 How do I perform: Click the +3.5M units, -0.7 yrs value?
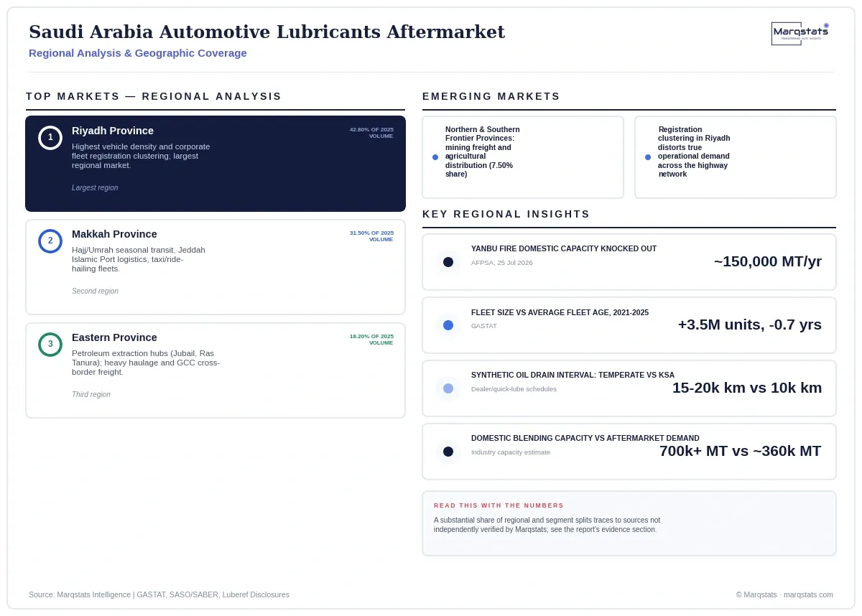(750, 325)
